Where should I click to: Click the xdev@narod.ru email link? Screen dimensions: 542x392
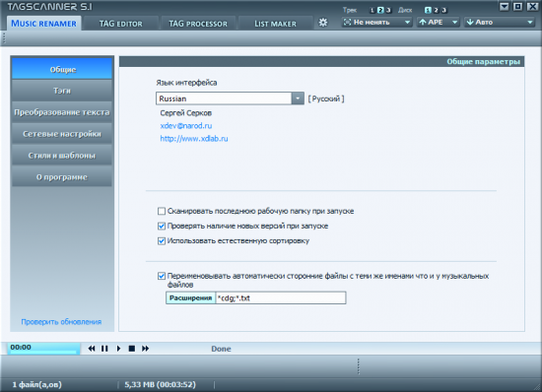coord(186,126)
